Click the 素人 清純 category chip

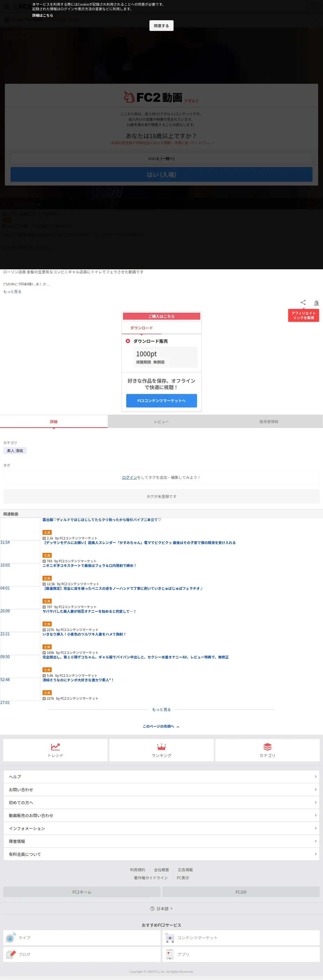click(15, 451)
